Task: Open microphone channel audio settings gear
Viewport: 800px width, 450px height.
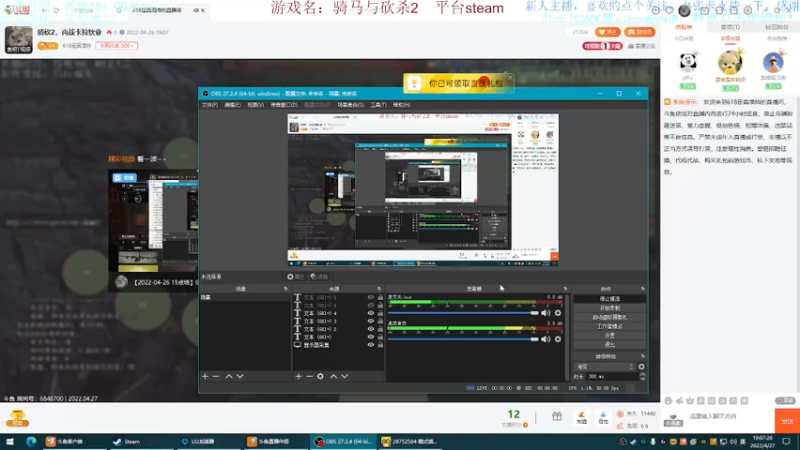Action: point(558,313)
